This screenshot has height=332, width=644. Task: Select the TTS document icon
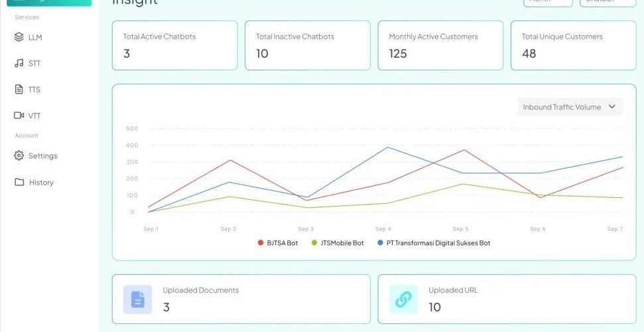19,89
